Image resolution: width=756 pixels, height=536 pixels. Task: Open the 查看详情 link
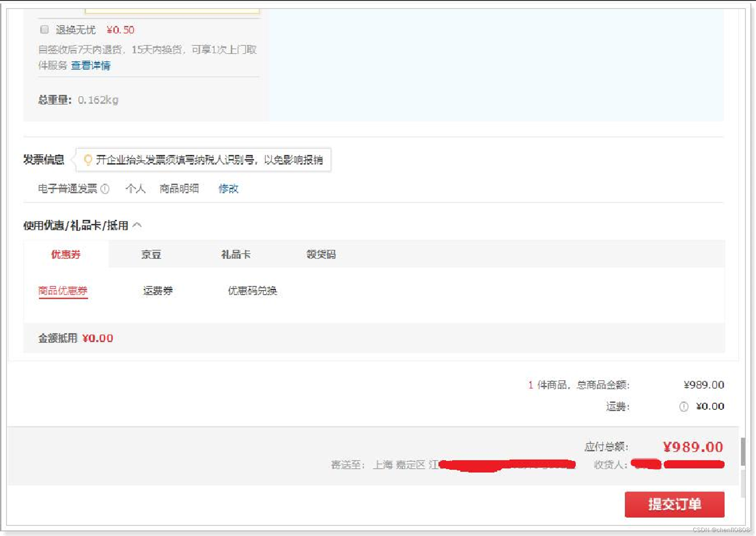pos(91,66)
